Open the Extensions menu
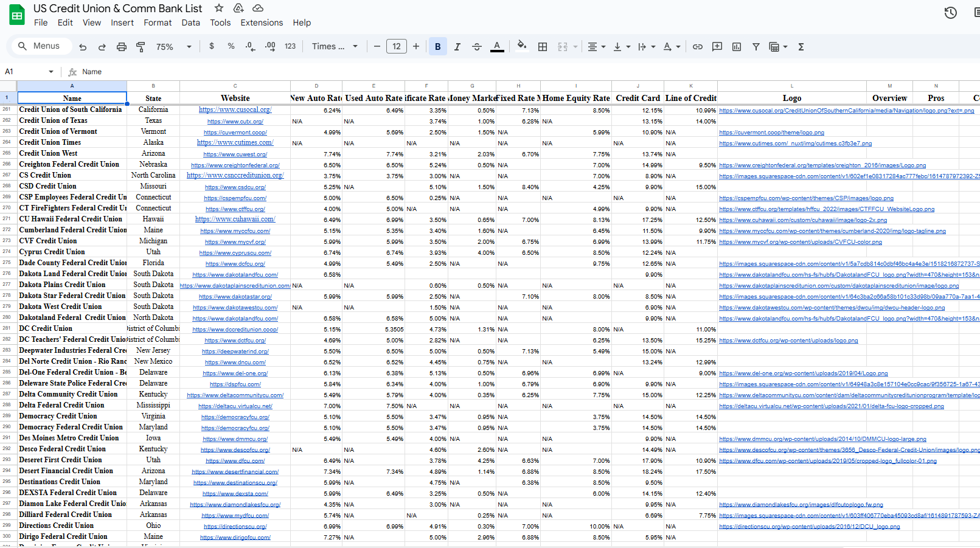Screen dimensions: 980x548 click(262, 23)
